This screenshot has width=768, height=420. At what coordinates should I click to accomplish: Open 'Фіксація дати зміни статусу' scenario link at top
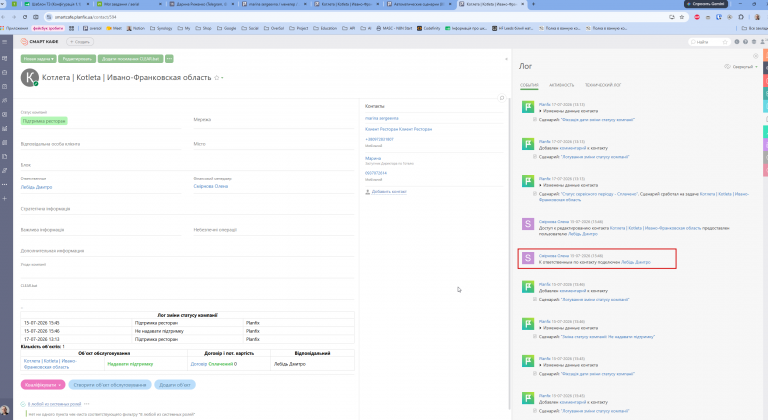click(x=598, y=120)
